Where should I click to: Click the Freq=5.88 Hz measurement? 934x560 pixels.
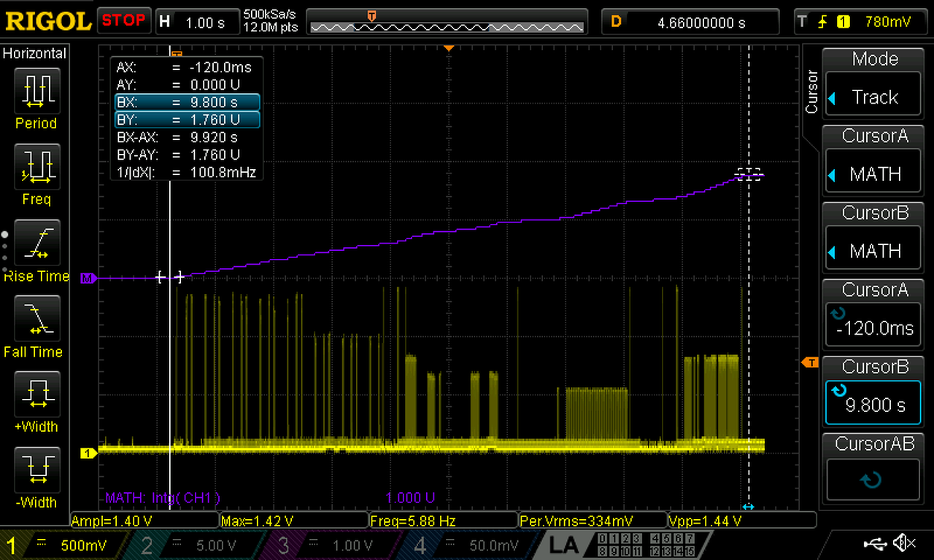(x=444, y=521)
